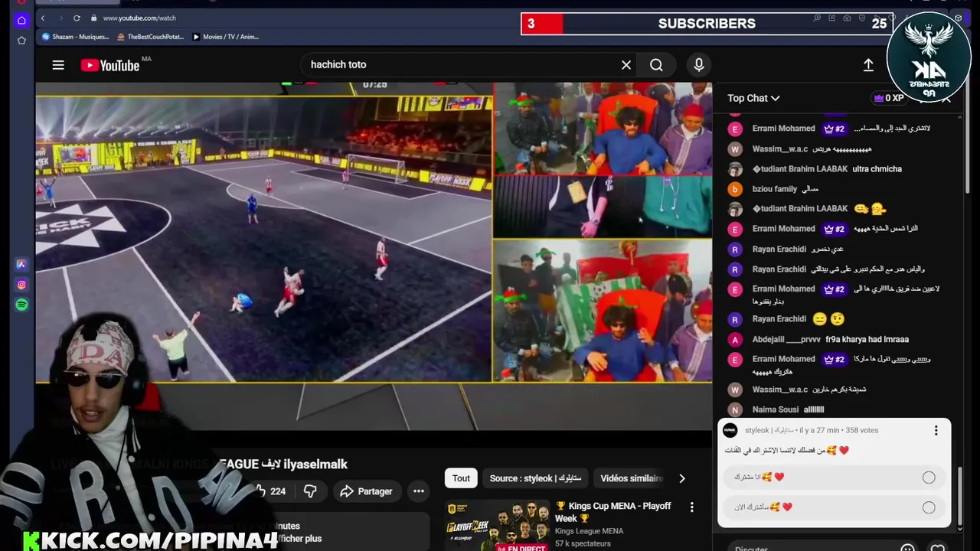Open Aria AI icon in the sidebar

pyautogui.click(x=21, y=264)
